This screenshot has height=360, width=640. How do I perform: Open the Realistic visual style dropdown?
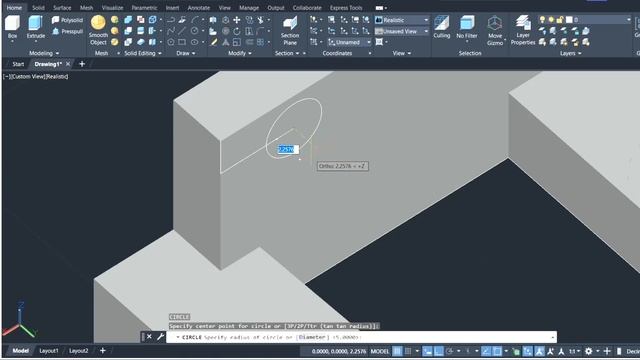point(402,20)
